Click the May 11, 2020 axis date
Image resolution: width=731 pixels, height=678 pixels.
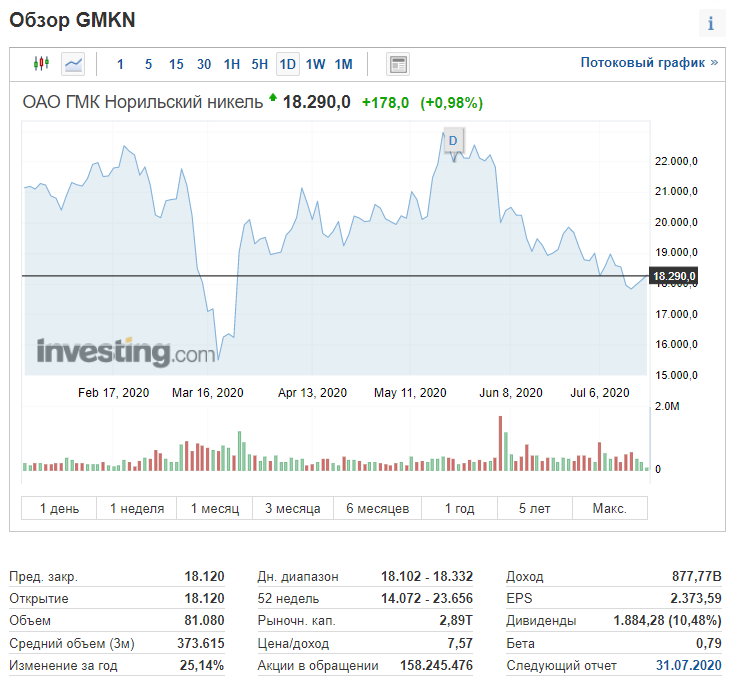tap(410, 393)
